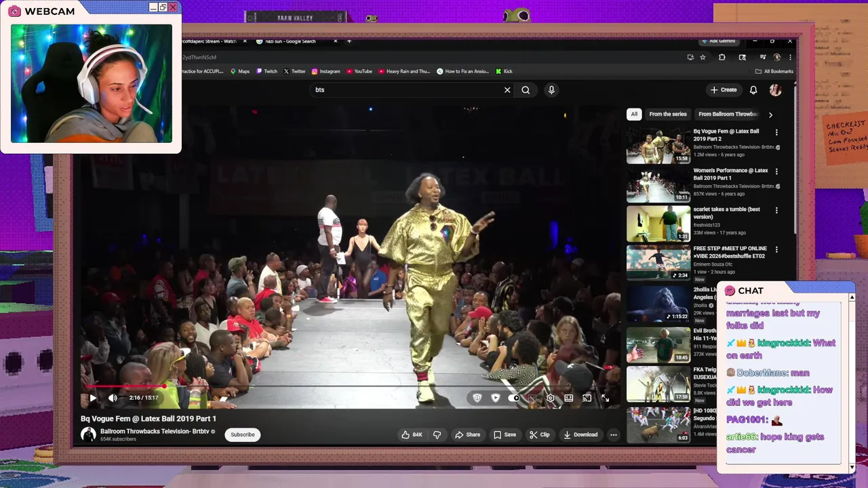
Task: Open the Kick bookmark
Action: pyautogui.click(x=504, y=71)
